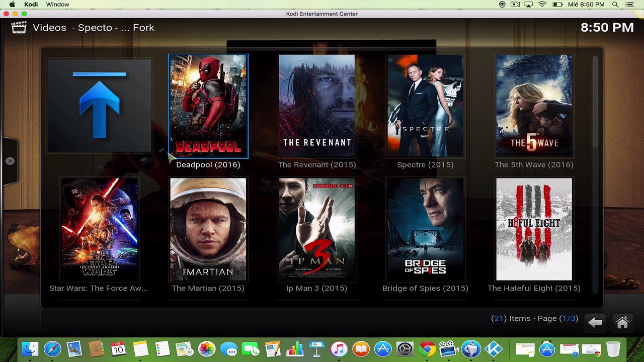Image resolution: width=644 pixels, height=362 pixels.
Task: Click the battery status icon
Action: coord(557,5)
